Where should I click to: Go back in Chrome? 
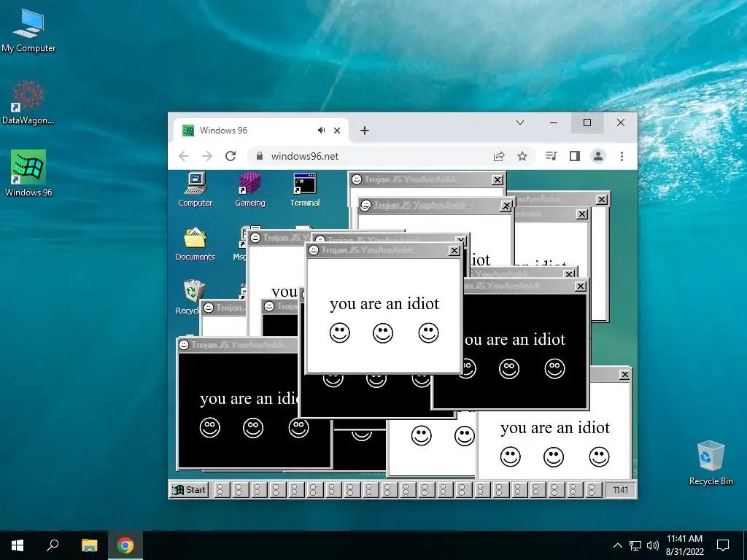184,156
